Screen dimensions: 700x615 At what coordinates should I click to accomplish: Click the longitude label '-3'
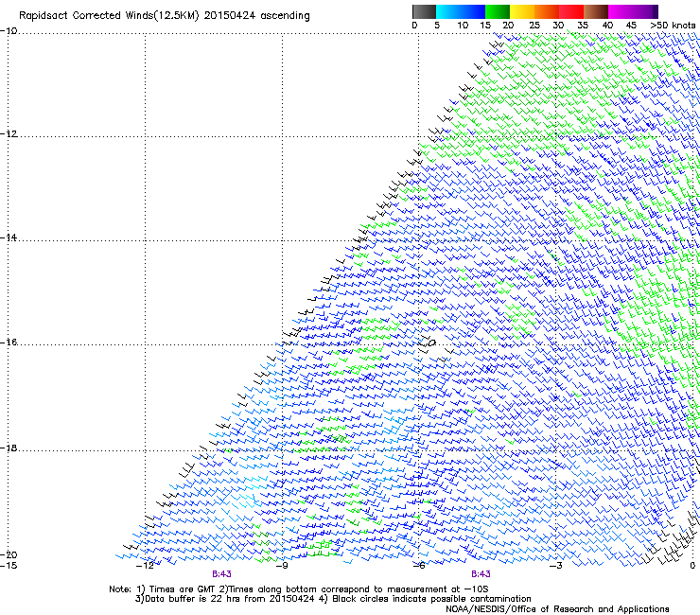click(x=556, y=566)
